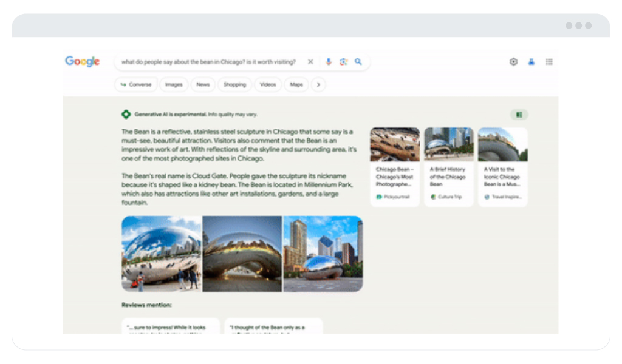Screen dimensions: 622x364
Task: Switch to the Images filter
Action: click(174, 84)
